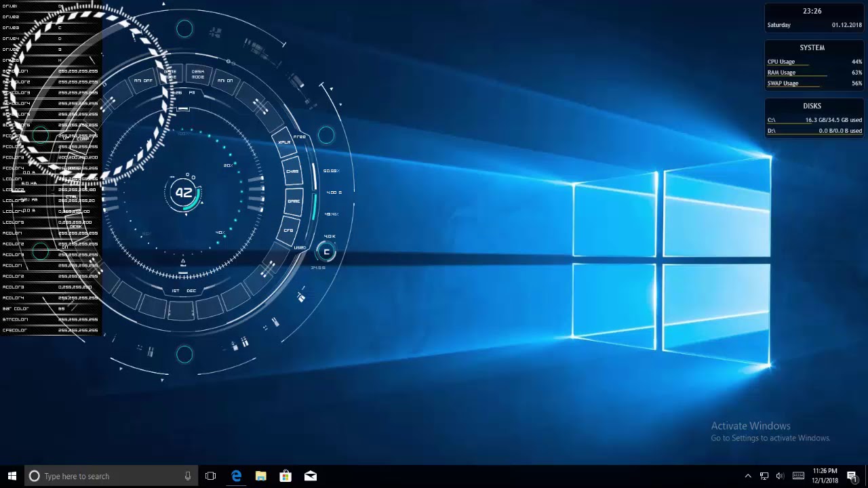
Task: Click the C:\ disk entry
Action: point(814,120)
